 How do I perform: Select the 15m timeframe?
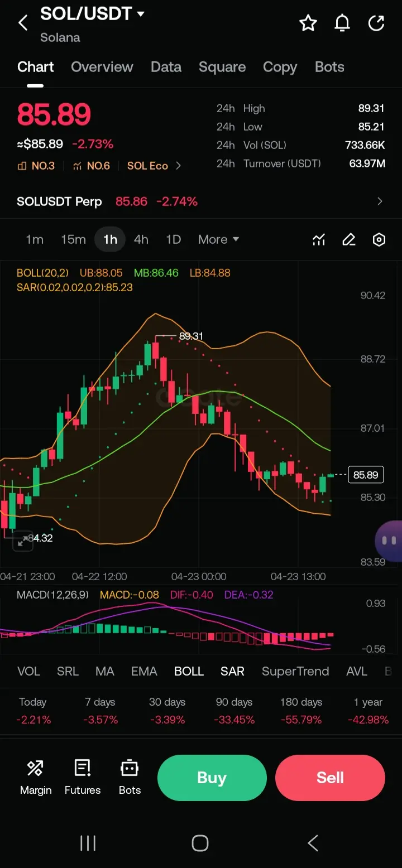tap(73, 239)
